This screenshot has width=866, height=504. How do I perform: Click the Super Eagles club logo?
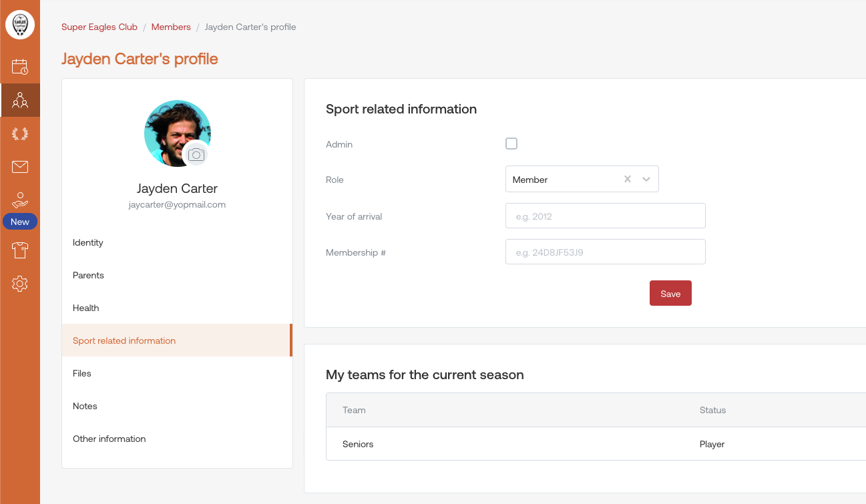coord(20,25)
